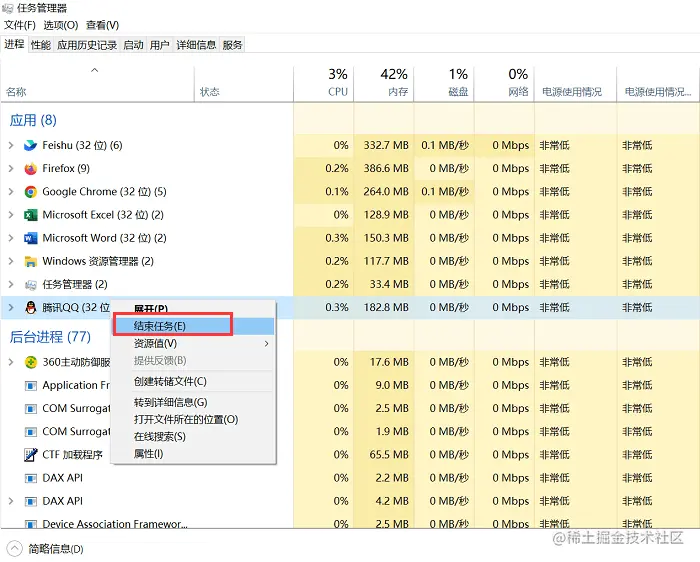Switch to the 用户 tab
The width and height of the screenshot is (700, 562).
(x=160, y=45)
